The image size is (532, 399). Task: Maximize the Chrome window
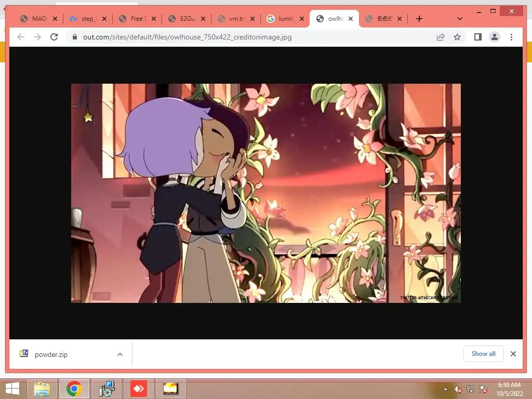[493, 11]
